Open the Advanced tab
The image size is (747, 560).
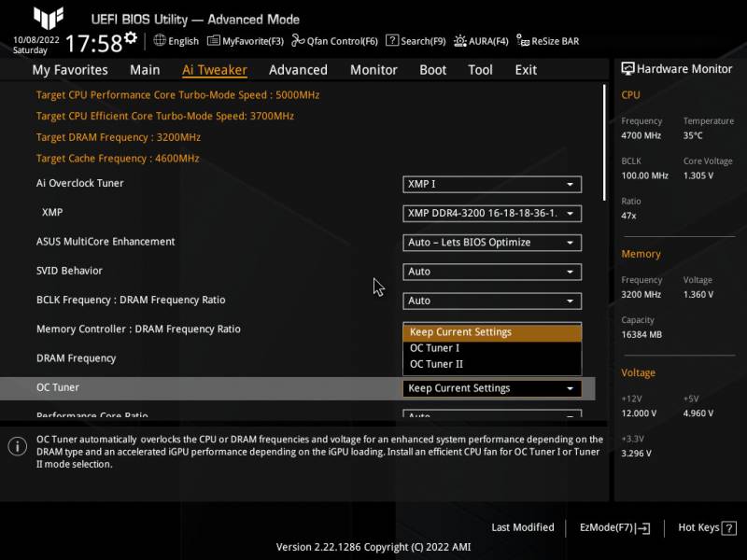[x=298, y=70]
